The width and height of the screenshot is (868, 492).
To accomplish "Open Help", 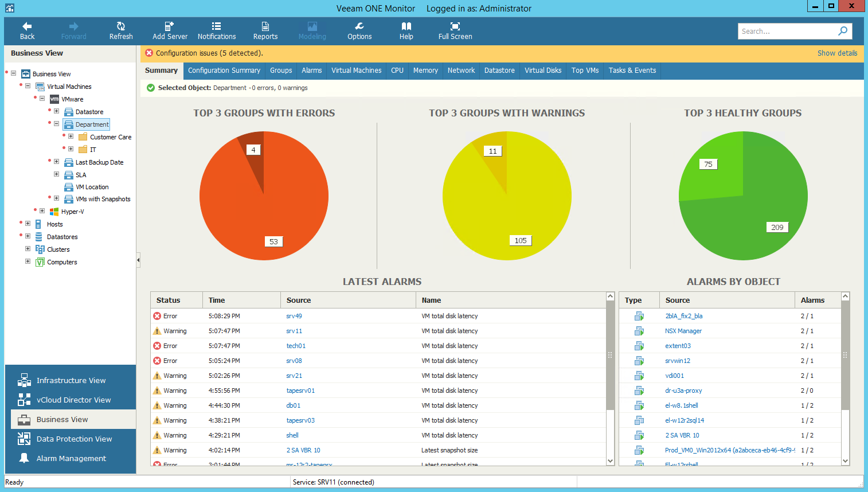I will point(406,31).
